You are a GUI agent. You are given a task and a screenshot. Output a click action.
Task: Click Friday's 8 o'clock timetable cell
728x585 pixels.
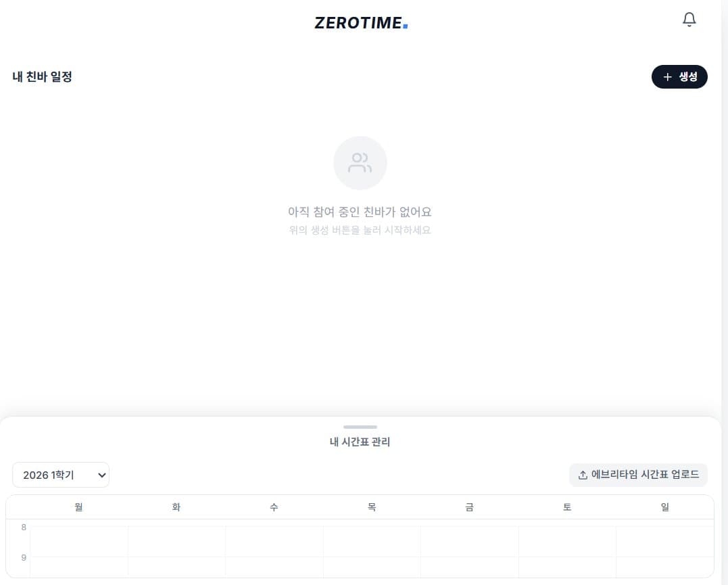click(x=469, y=541)
